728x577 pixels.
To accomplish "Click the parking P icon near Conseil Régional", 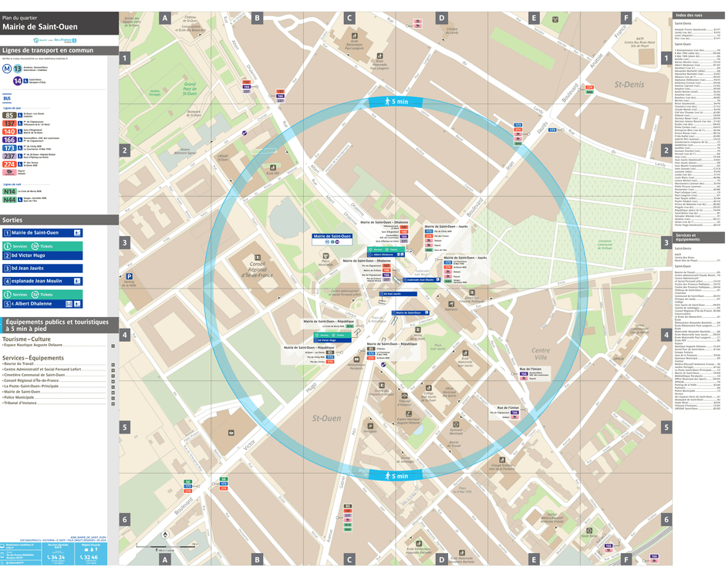I will [130, 276].
